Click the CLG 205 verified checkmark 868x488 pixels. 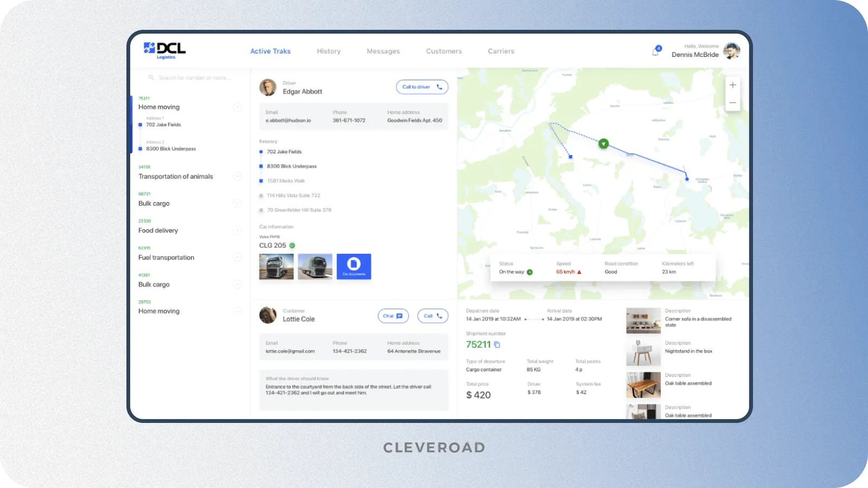click(x=292, y=246)
